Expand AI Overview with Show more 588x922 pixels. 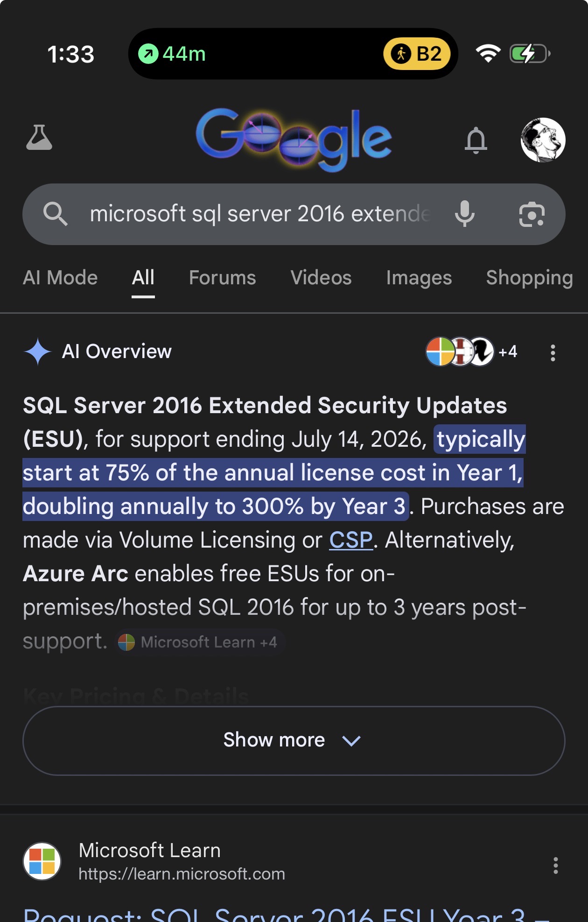click(294, 740)
